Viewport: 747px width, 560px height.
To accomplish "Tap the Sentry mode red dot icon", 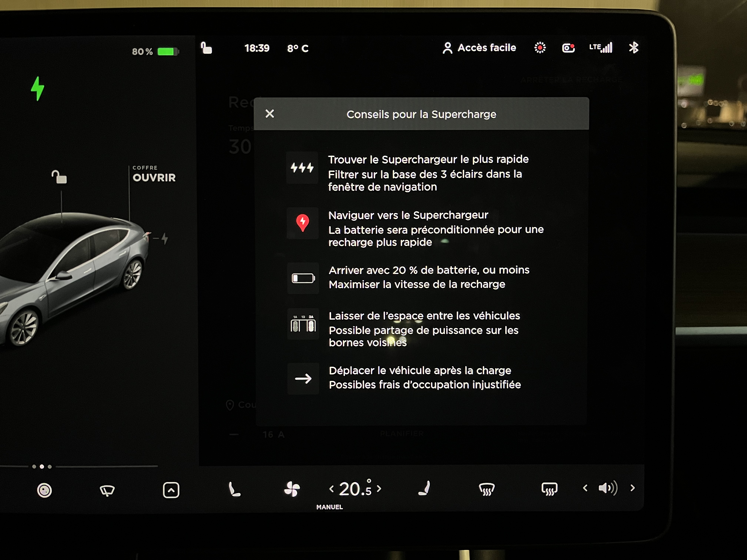I will pyautogui.click(x=540, y=48).
